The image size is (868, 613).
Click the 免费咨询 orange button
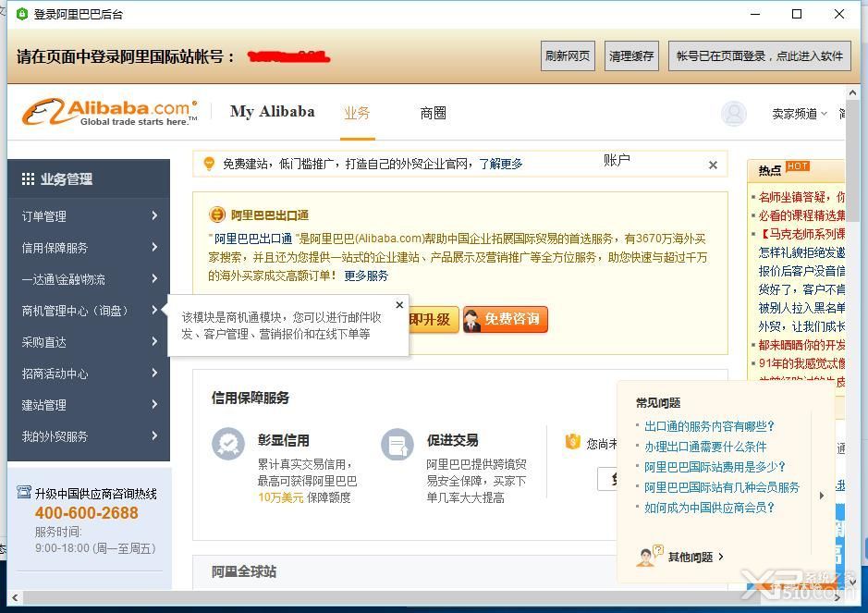(x=506, y=319)
